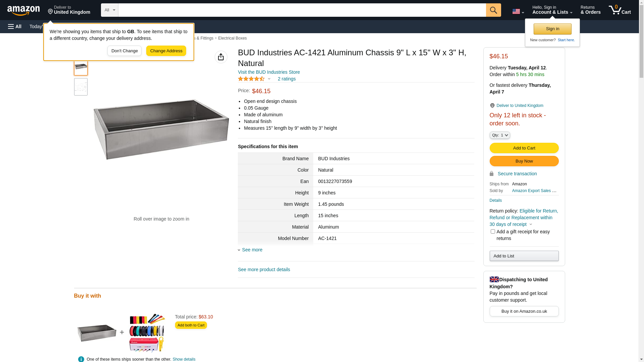Screen dimensions: 644x362
Task: Open Account & Lists menu
Action: tap(552, 10)
